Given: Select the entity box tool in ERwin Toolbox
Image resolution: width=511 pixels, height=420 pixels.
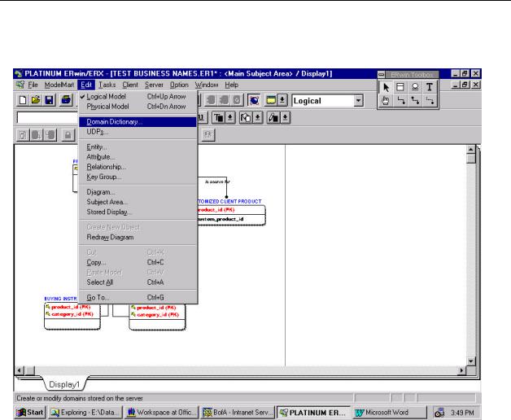Looking at the screenshot, I should [x=400, y=87].
